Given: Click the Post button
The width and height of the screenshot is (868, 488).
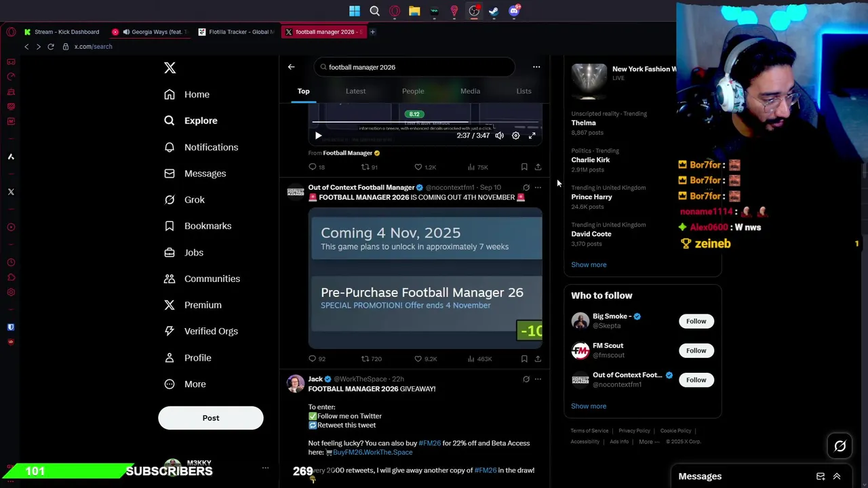Looking at the screenshot, I should [x=211, y=418].
